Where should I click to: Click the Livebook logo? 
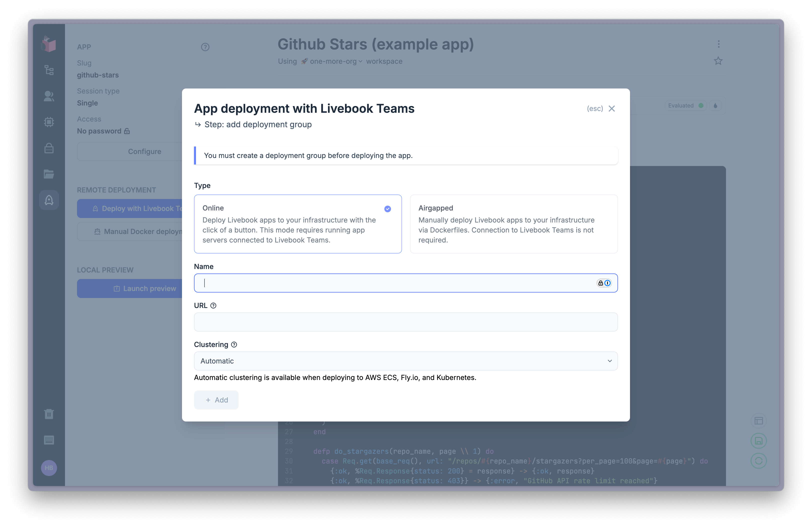[49, 44]
